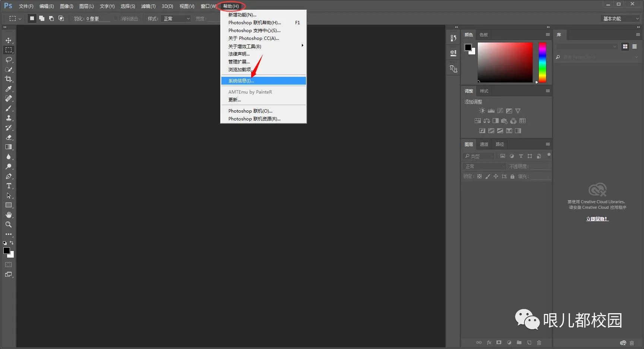Open the 样式 style dropdown

(176, 19)
